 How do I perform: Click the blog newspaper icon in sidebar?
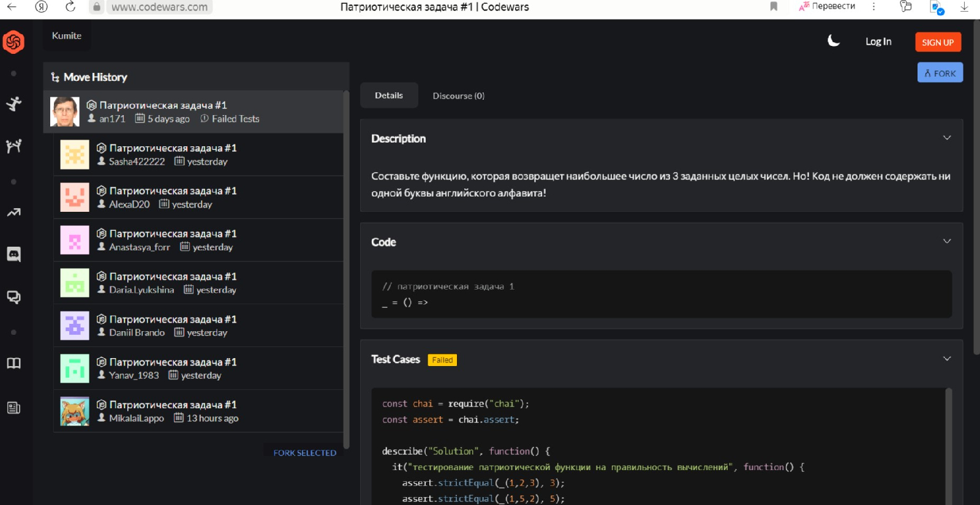pyautogui.click(x=13, y=408)
